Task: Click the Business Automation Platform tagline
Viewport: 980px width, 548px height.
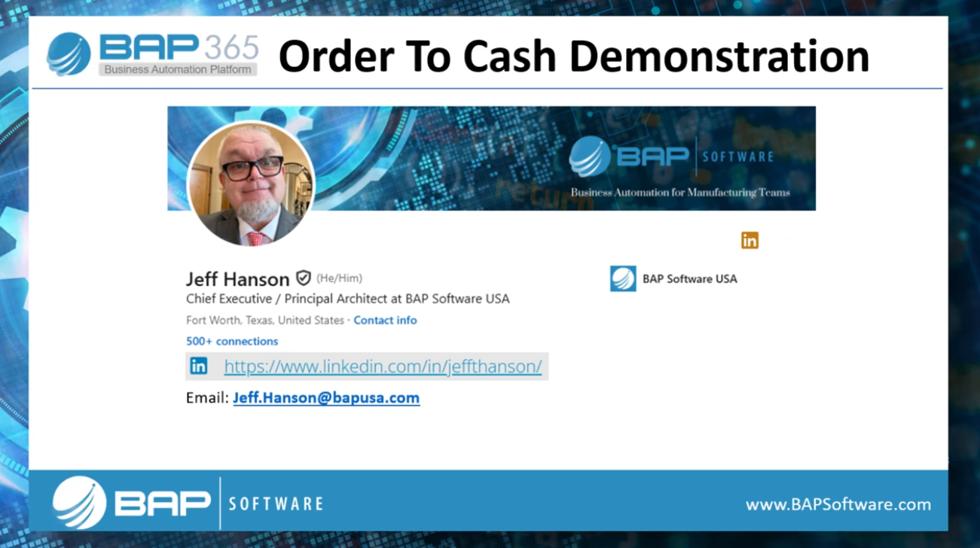Action: coord(178,69)
